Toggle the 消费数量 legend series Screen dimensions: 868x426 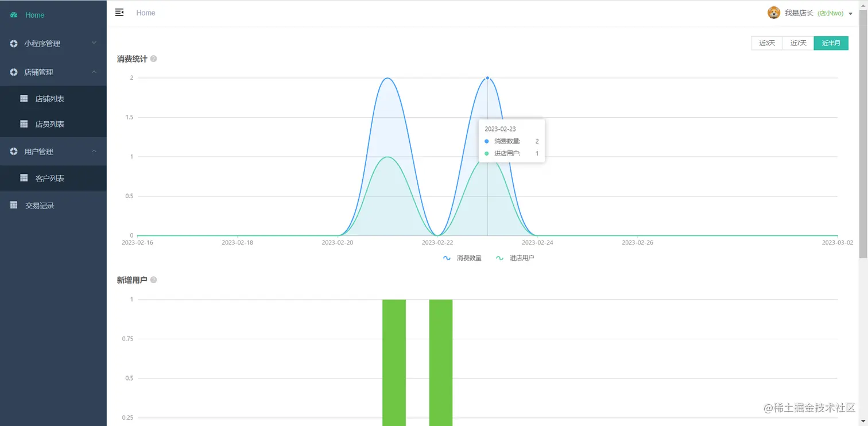click(x=462, y=258)
